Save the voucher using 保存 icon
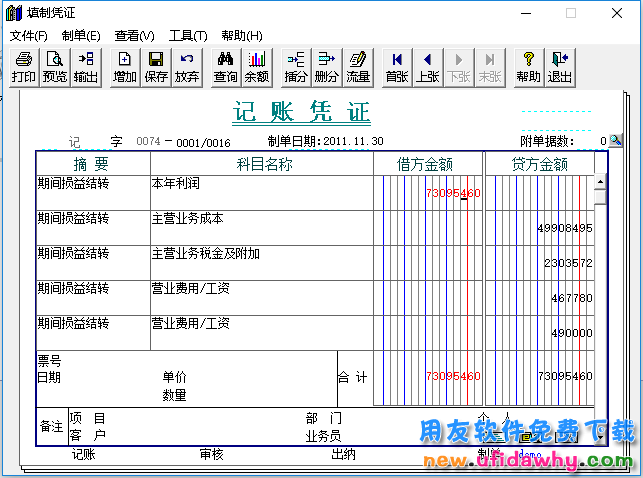This screenshot has width=643, height=478. (156, 67)
